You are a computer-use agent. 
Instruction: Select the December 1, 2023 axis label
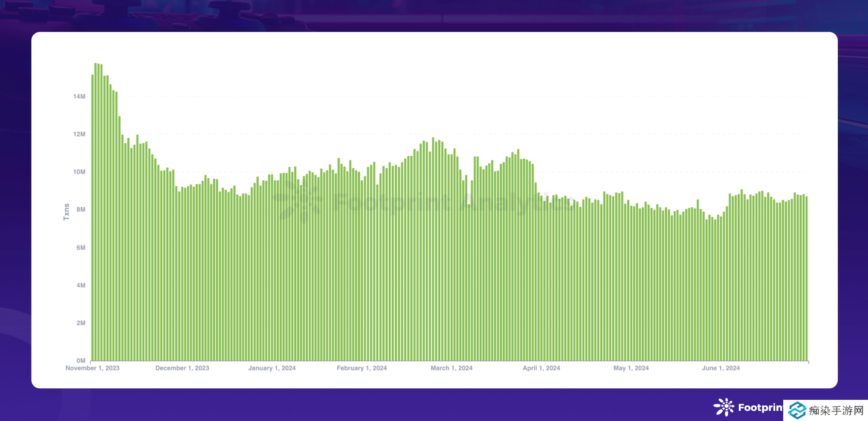coord(182,368)
